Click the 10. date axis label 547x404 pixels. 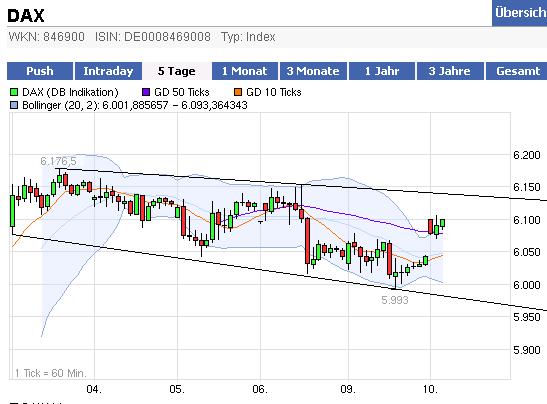pyautogui.click(x=430, y=389)
